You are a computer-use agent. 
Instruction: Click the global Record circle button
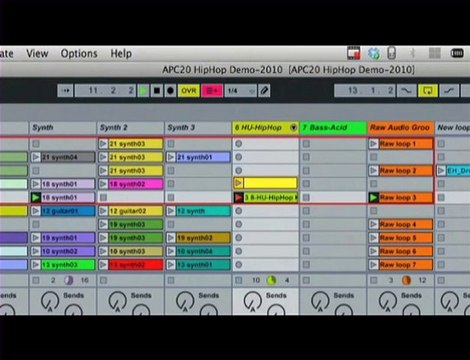pyautogui.click(x=170, y=91)
